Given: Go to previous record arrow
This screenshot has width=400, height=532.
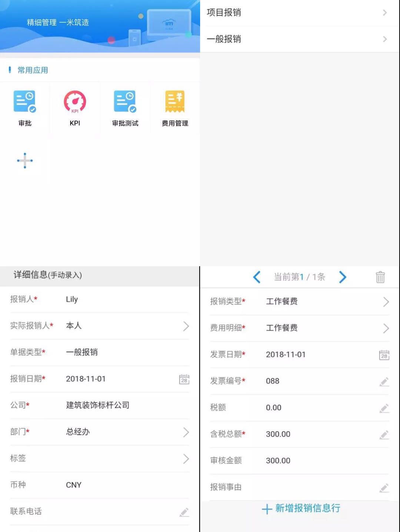Looking at the screenshot, I should pyautogui.click(x=257, y=277).
